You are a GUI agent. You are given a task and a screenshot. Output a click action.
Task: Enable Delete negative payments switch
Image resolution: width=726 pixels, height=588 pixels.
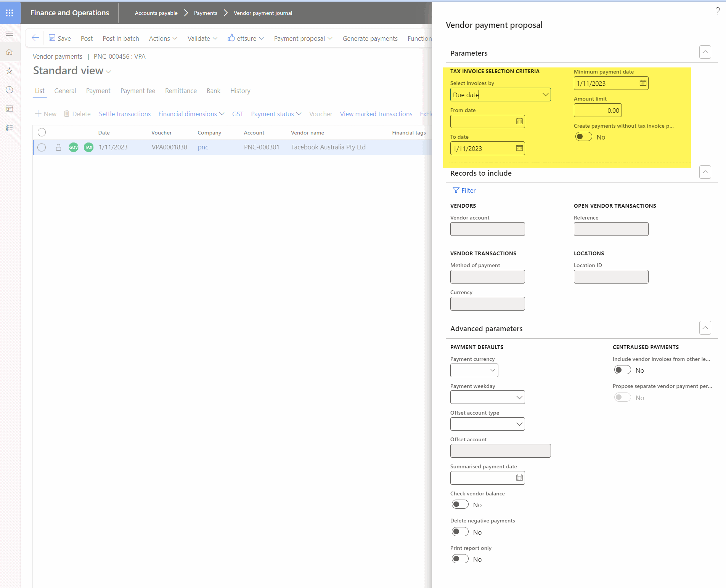coord(460,532)
